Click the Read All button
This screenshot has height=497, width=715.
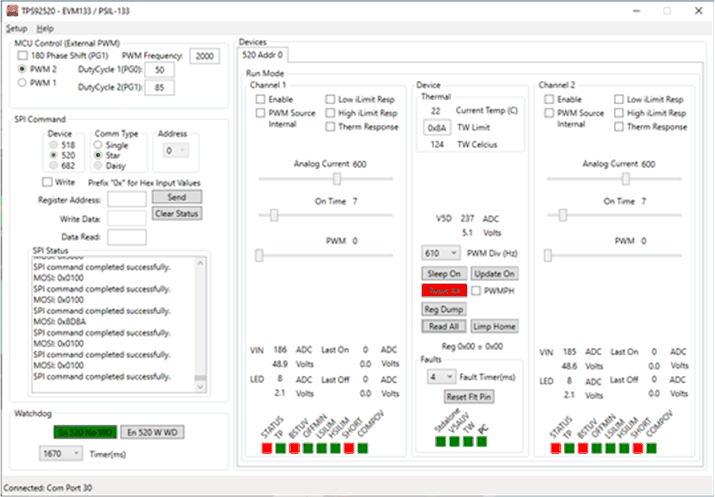pyautogui.click(x=444, y=326)
